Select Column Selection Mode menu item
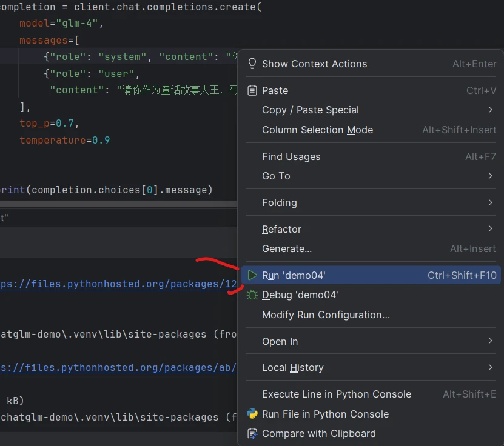504x446 pixels. point(317,130)
